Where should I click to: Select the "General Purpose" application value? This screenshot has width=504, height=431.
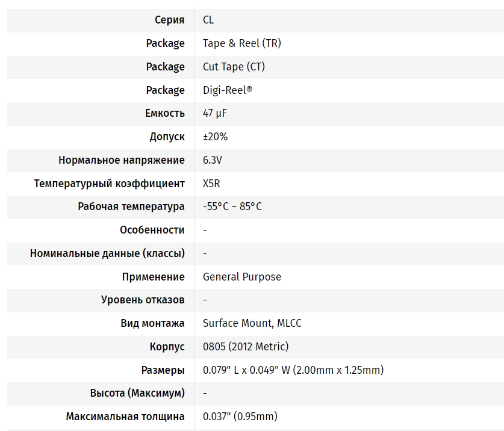(x=242, y=277)
